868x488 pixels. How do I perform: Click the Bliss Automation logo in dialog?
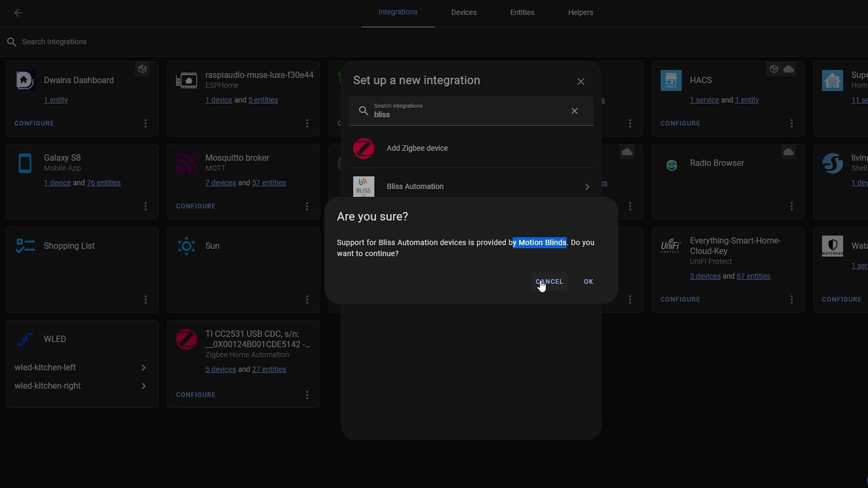[x=364, y=187]
